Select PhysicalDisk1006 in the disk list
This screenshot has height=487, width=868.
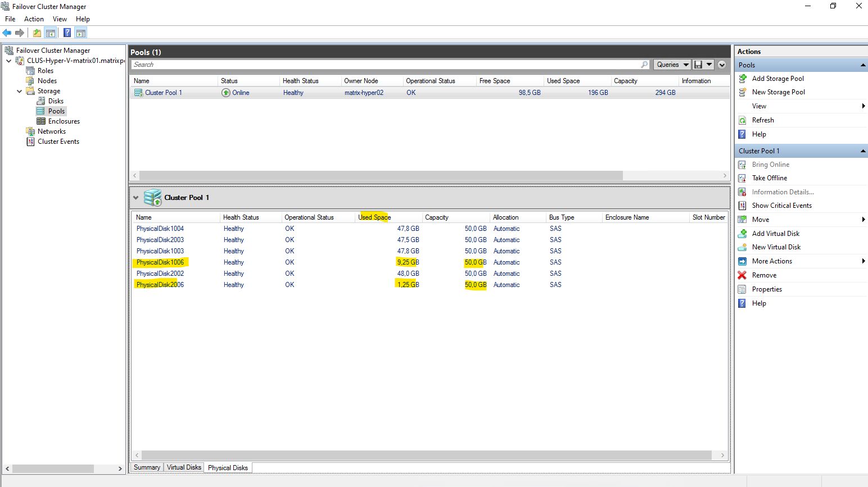pyautogui.click(x=160, y=262)
